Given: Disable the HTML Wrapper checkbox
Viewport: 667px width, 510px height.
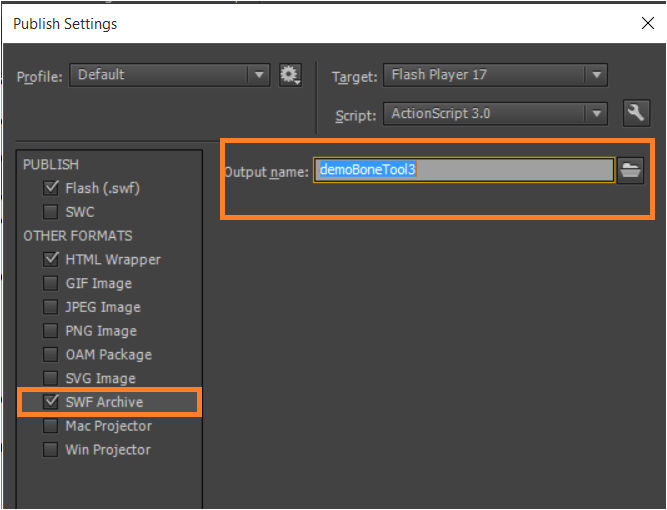Looking at the screenshot, I should pos(51,259).
